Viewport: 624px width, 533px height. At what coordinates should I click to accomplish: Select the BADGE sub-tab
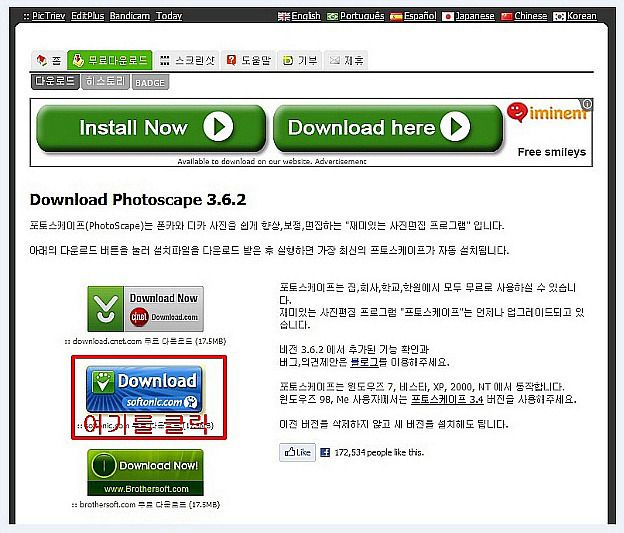point(150,82)
